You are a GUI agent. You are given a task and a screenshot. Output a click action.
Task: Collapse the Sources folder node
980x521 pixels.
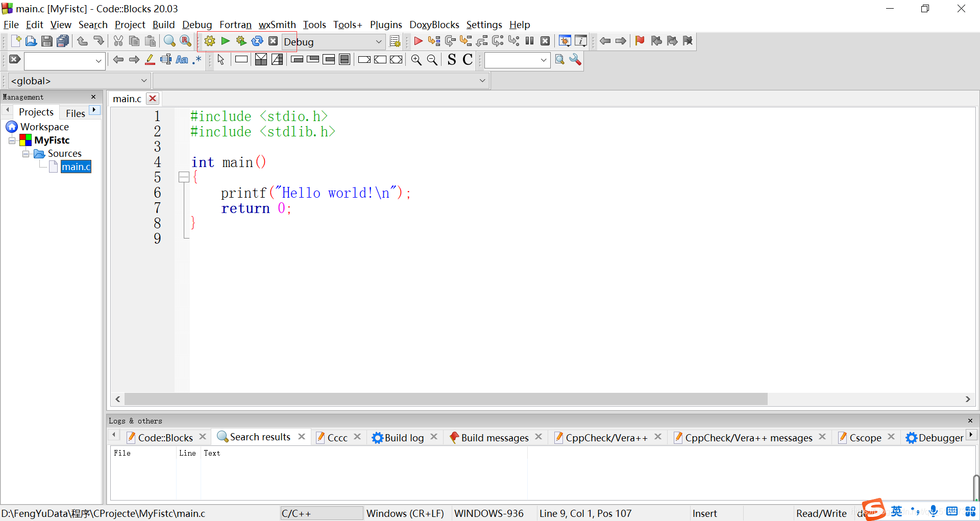pos(26,154)
